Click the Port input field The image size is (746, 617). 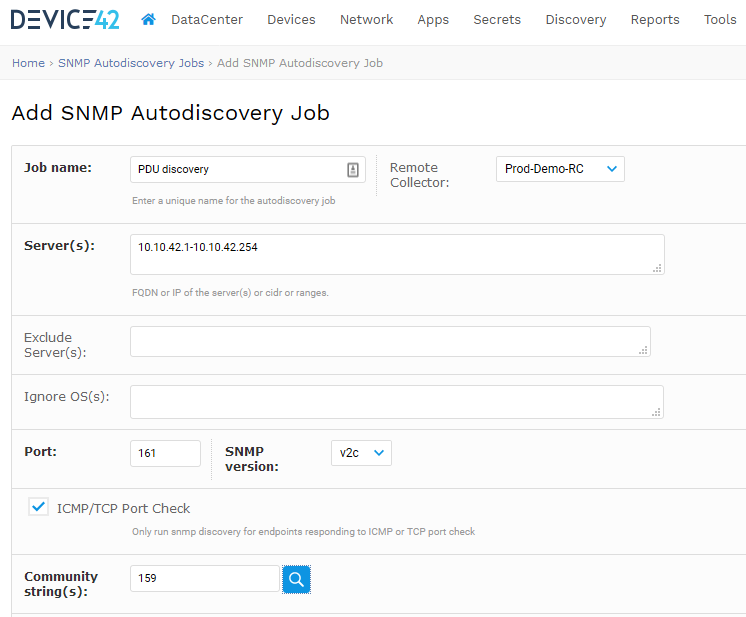(165, 453)
